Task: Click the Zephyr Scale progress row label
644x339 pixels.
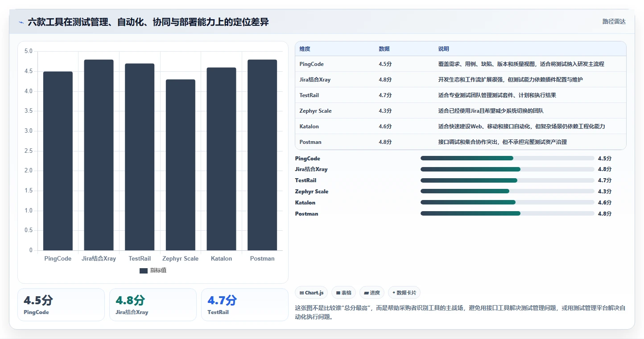Action: 312,192
